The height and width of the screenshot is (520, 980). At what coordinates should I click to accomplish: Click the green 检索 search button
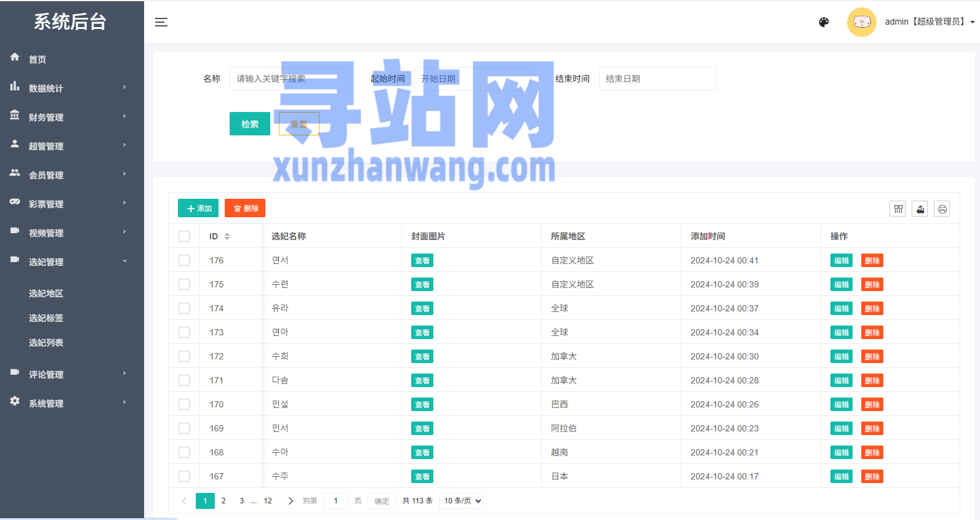[x=249, y=124]
